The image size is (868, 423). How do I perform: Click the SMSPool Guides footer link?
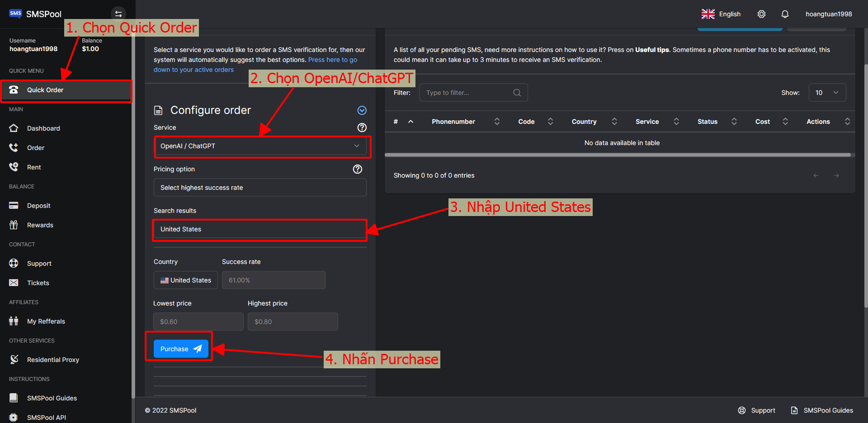pos(828,410)
